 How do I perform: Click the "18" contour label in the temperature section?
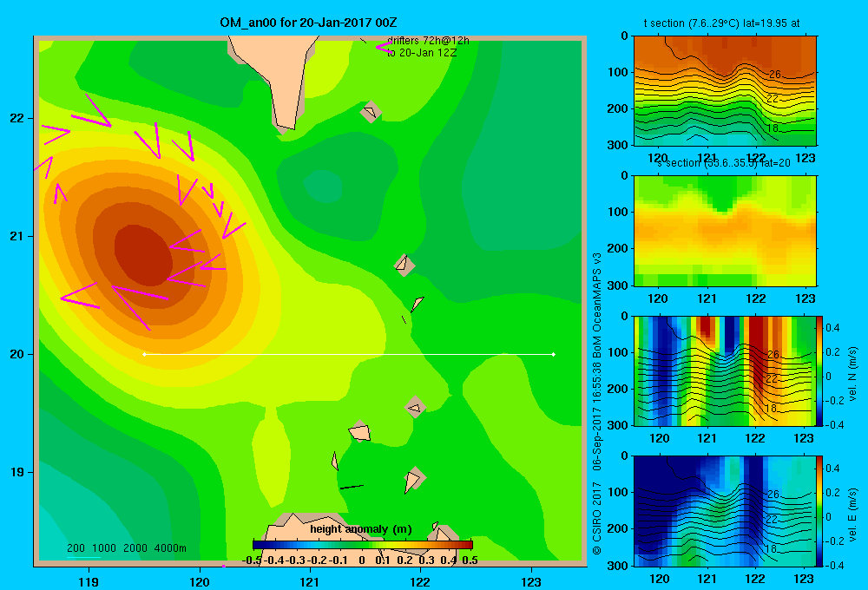point(773,128)
